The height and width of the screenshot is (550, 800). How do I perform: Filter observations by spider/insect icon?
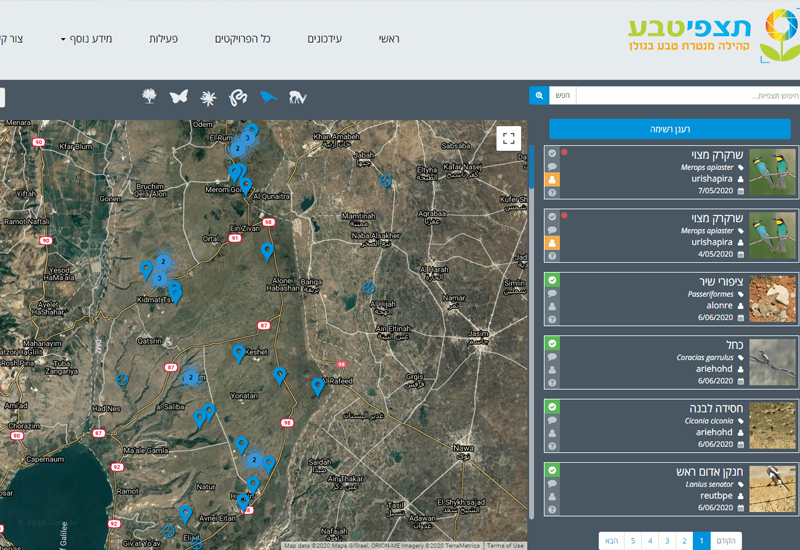(x=208, y=96)
